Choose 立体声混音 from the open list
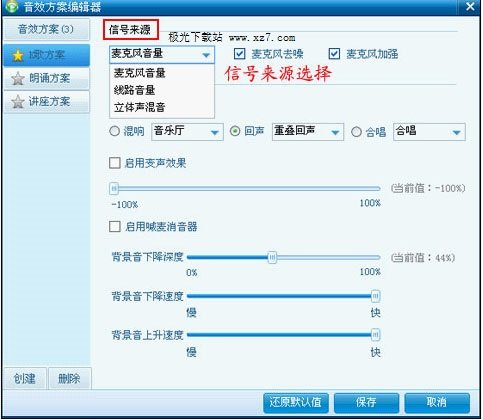Screen dimensions: 483x420 (162, 107)
